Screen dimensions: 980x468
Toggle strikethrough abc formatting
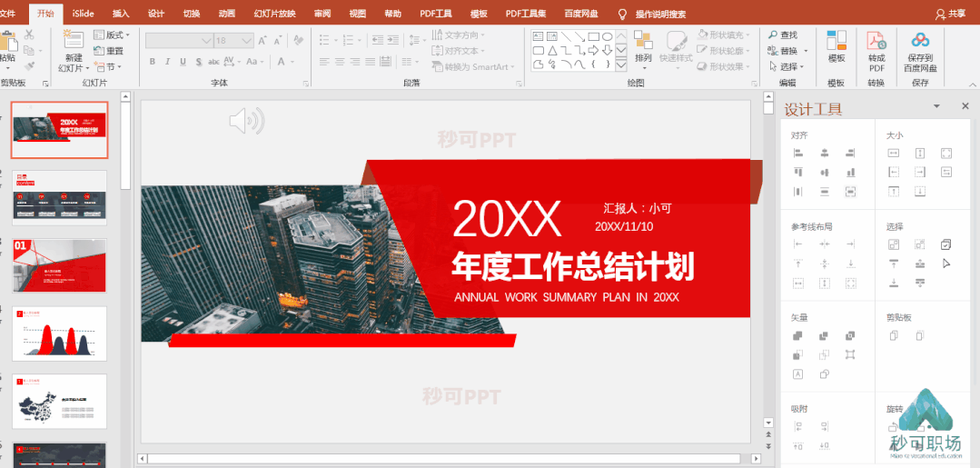(213, 61)
